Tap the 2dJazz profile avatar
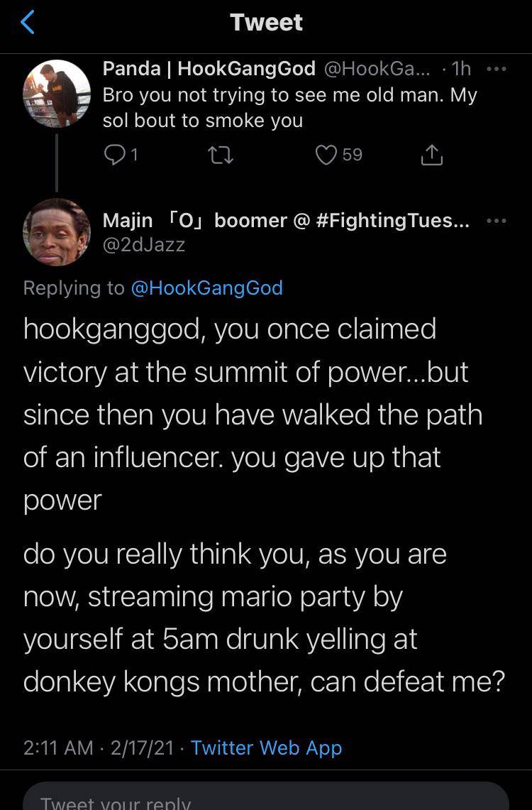Viewport: 532px width, 810px height. [57, 232]
